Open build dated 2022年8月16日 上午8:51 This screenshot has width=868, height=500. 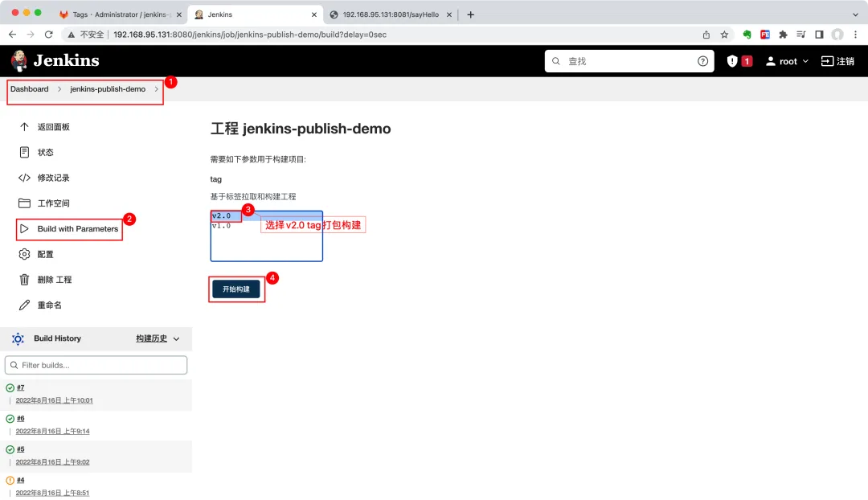click(52, 494)
